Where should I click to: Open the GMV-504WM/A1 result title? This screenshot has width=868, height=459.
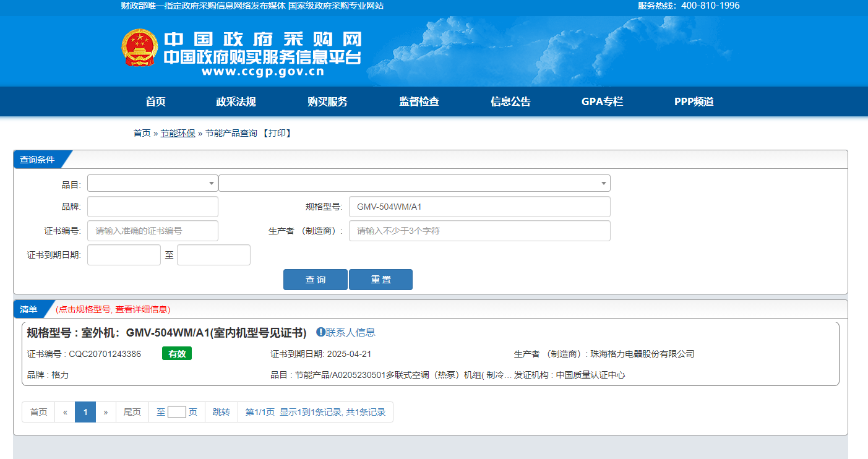point(166,333)
